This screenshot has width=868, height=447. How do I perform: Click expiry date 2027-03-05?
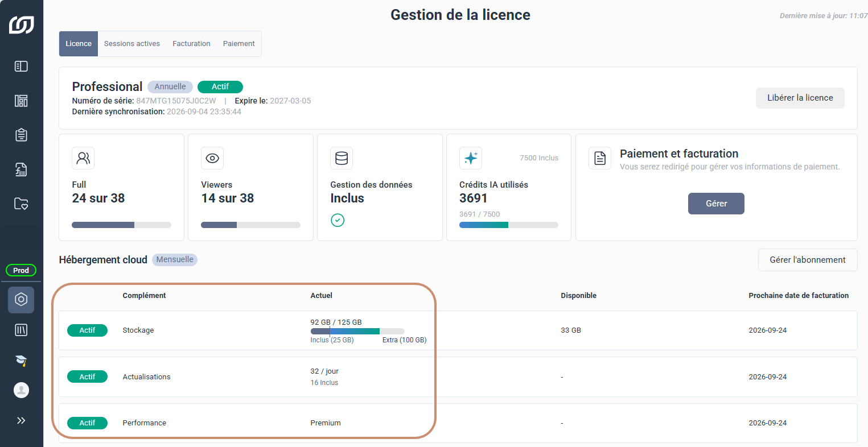(290, 101)
